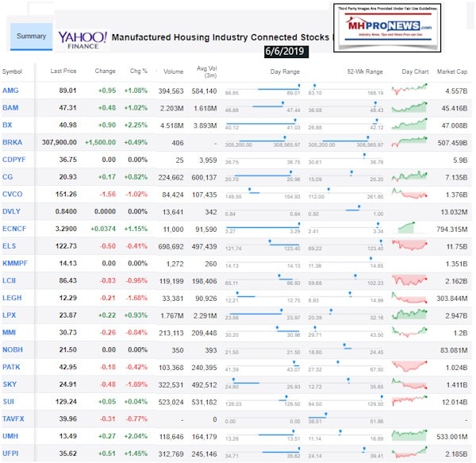
Task: Click the +2.25% change for BX
Action: (136, 125)
